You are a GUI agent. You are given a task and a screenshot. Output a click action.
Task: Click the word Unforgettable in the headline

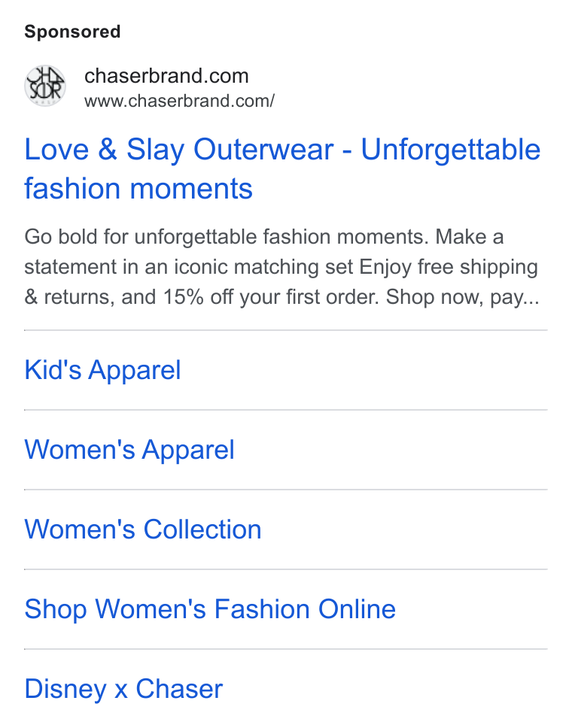tap(451, 150)
